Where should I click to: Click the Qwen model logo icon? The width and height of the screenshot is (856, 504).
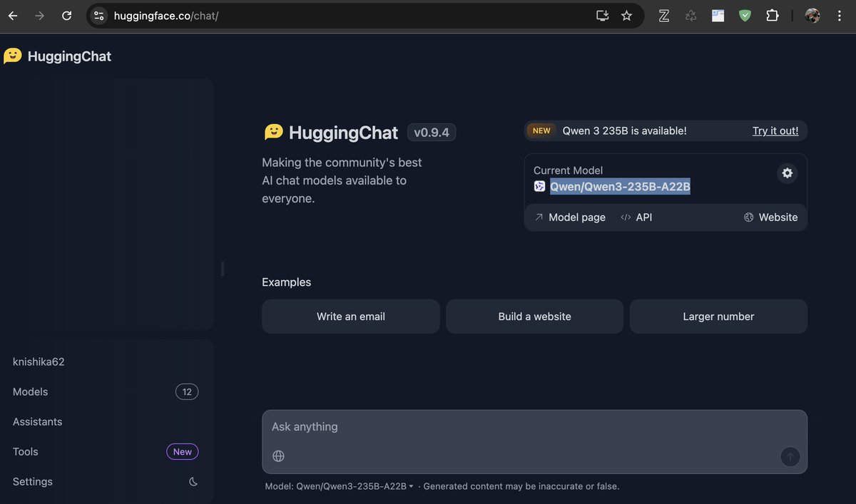coord(539,187)
